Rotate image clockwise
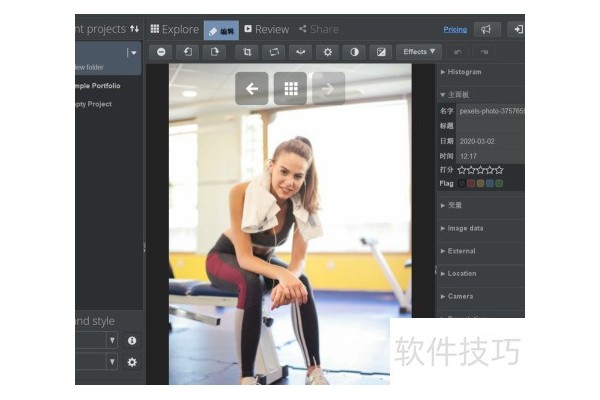Screen dimensions: 600x400 [214, 52]
